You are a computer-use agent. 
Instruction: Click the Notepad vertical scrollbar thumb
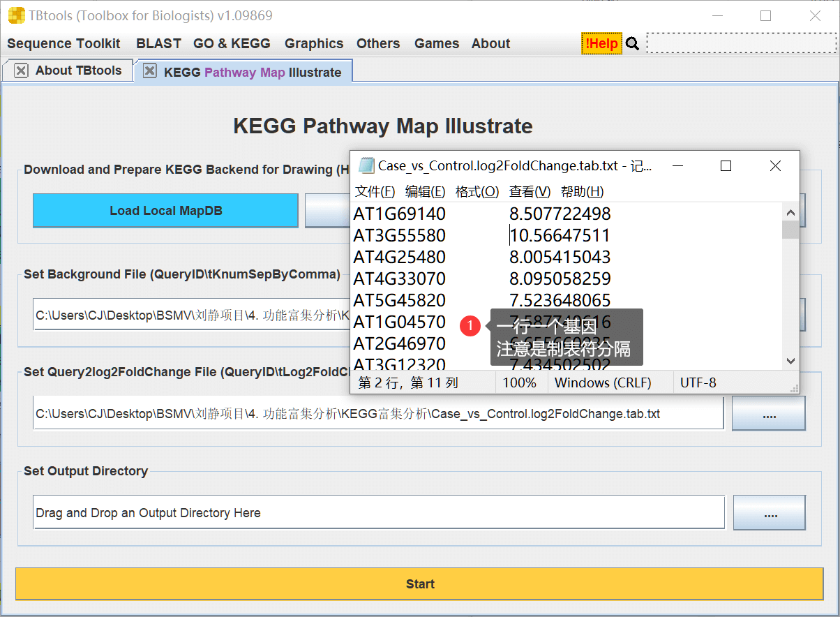pyautogui.click(x=790, y=230)
